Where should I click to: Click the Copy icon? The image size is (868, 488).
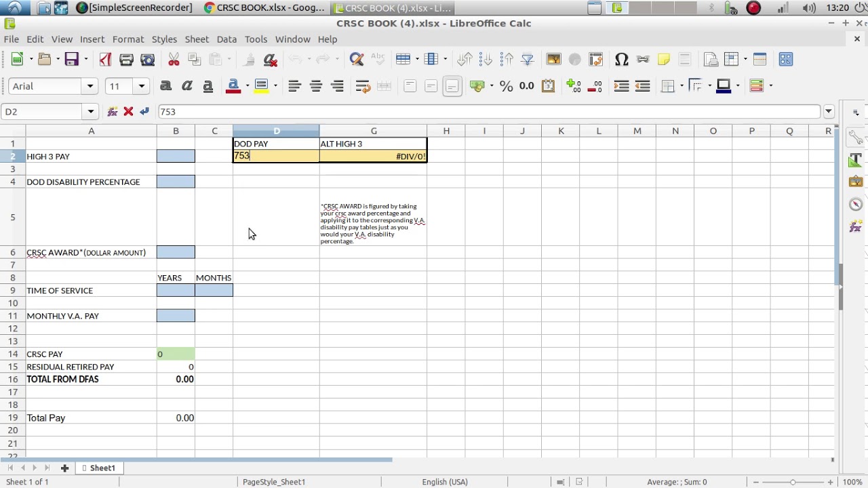(195, 60)
